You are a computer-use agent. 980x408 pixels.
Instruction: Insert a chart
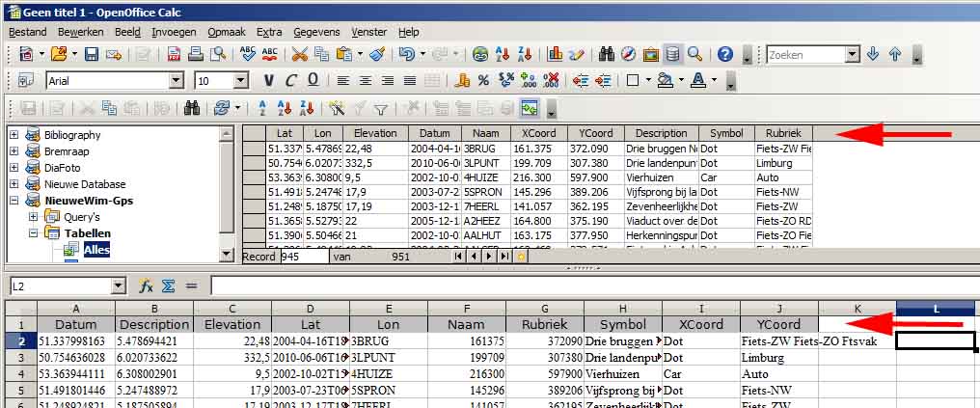pyautogui.click(x=555, y=54)
